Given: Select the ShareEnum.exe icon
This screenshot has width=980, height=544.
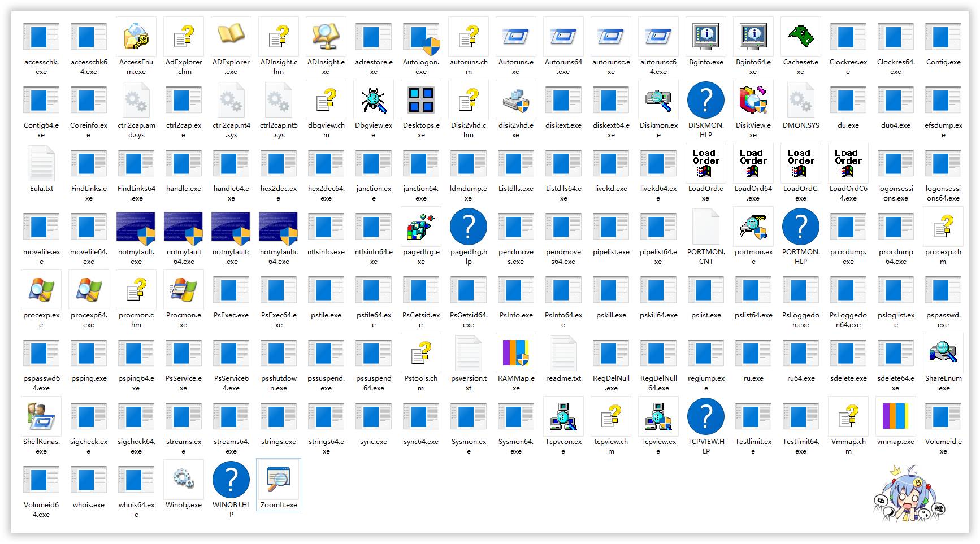Looking at the screenshot, I should point(943,353).
